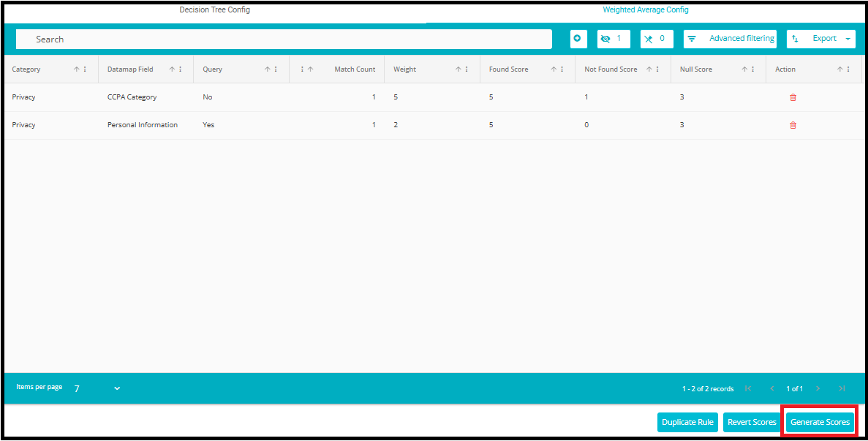868x441 pixels.
Task: Switch to the Decision Tree Config tab
Action: pos(215,10)
